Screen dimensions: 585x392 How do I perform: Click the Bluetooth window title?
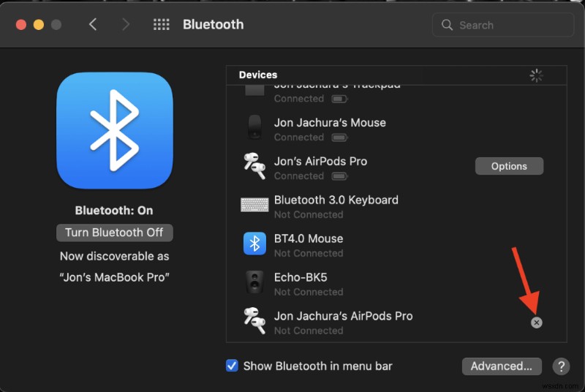[213, 25]
